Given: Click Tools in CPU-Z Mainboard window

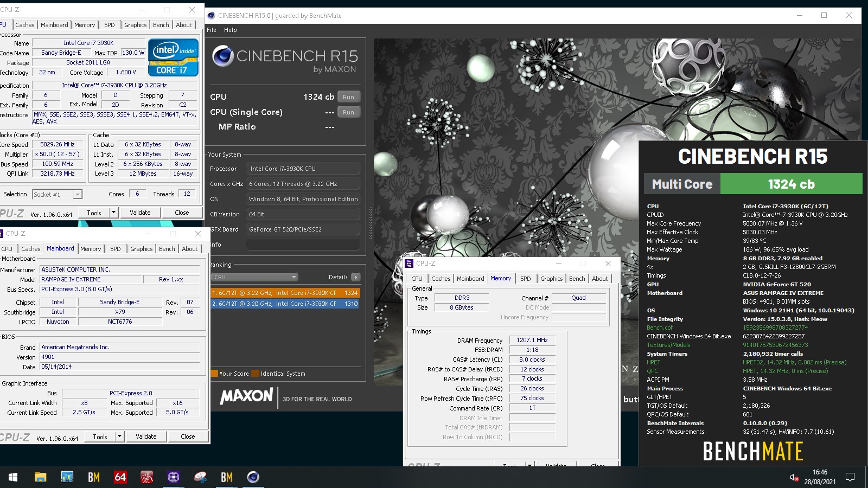Looking at the screenshot, I should pos(100,436).
